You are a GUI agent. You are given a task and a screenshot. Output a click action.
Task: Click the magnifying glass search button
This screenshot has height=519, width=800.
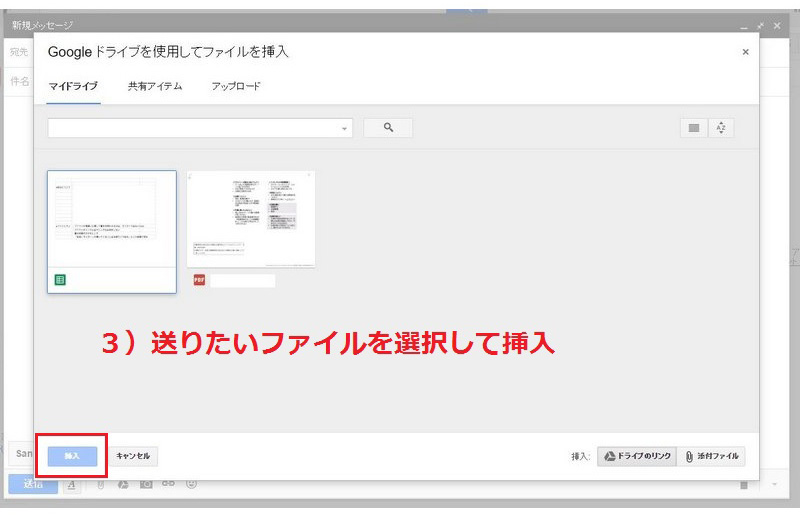(388, 128)
